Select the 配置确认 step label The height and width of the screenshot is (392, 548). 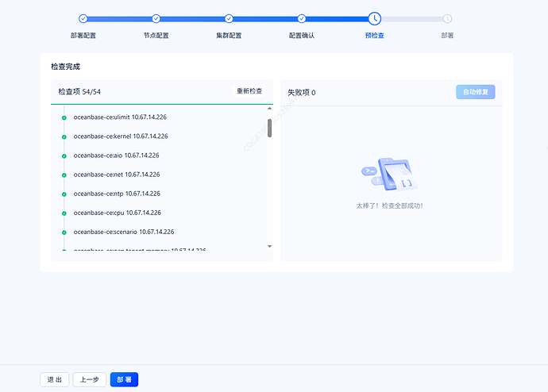302,35
